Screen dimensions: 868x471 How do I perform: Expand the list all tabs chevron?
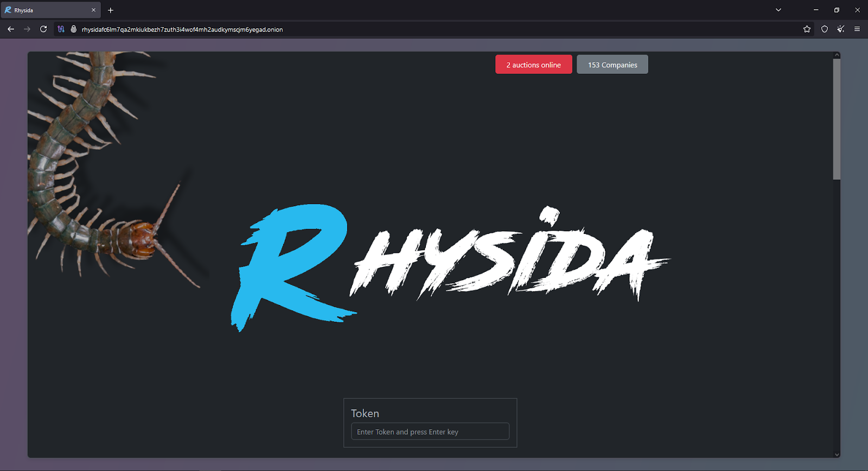[x=778, y=10]
